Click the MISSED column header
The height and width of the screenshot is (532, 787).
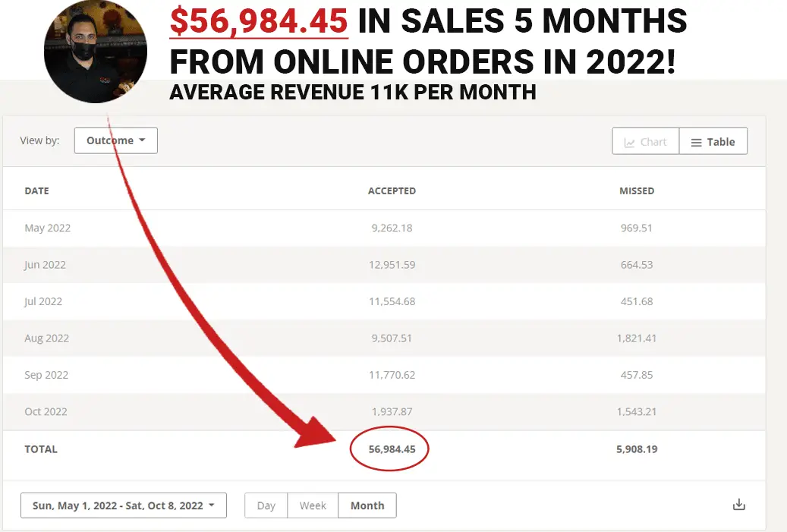pyautogui.click(x=637, y=191)
